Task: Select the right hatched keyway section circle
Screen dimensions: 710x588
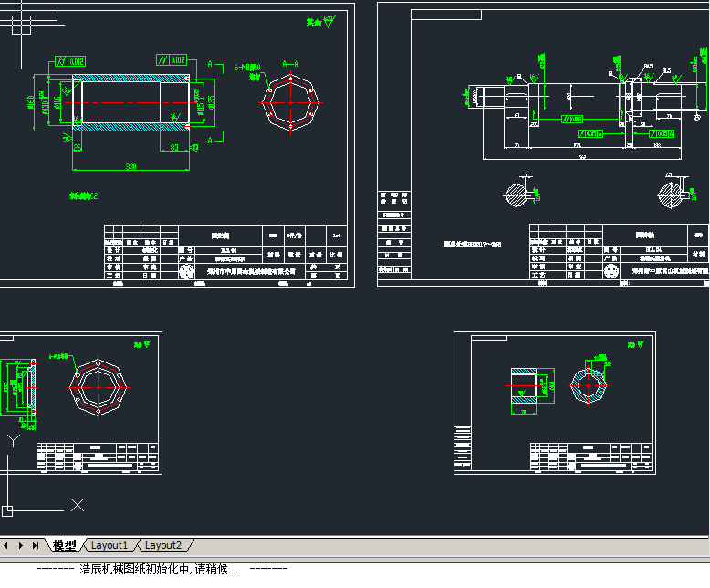Action: [x=670, y=194]
